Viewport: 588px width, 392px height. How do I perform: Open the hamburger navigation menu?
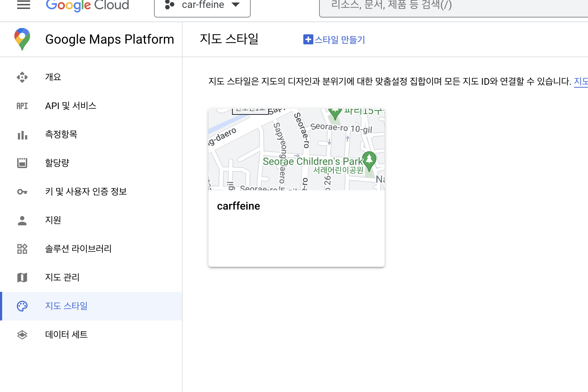click(x=24, y=5)
